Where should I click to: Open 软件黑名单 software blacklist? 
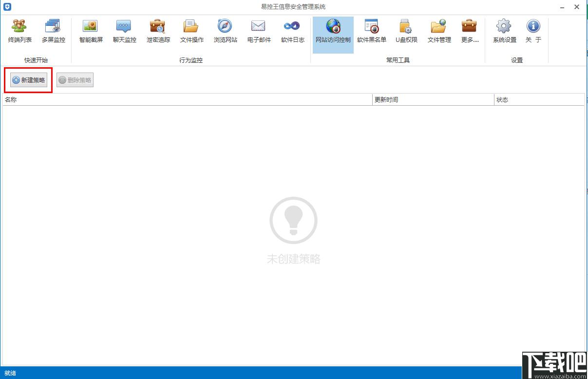[x=372, y=32]
